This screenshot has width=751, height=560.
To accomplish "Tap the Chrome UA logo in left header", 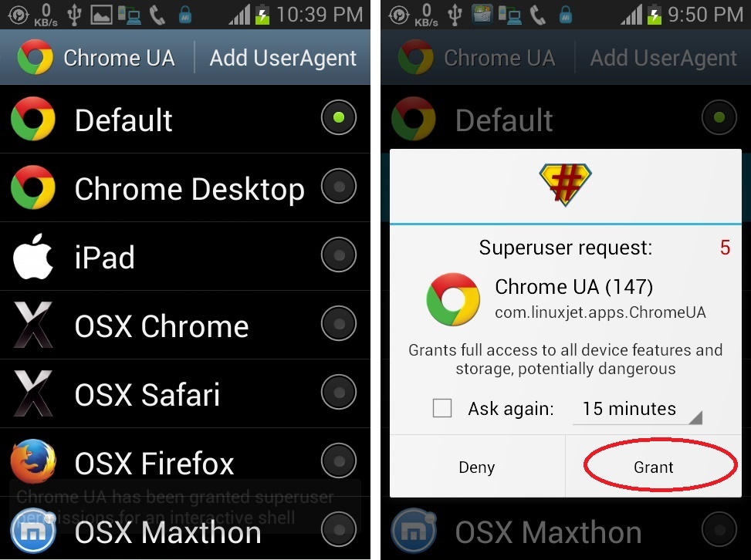I will 35,57.
